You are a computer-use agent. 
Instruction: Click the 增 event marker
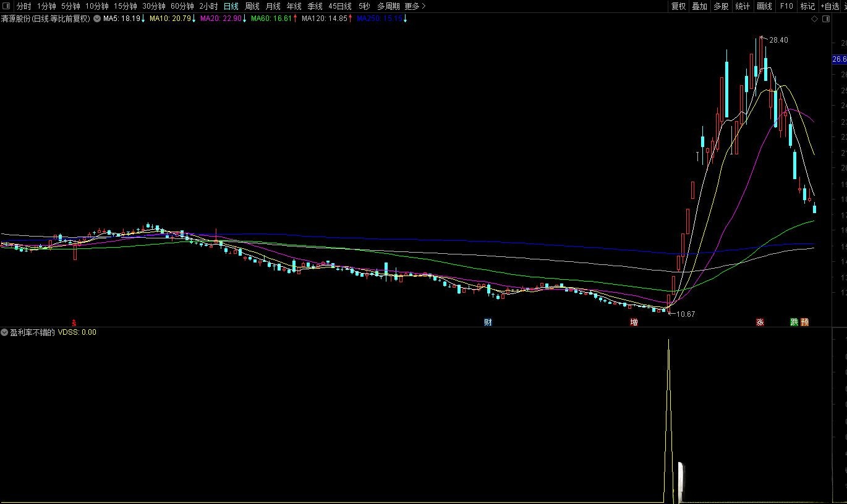(634, 322)
